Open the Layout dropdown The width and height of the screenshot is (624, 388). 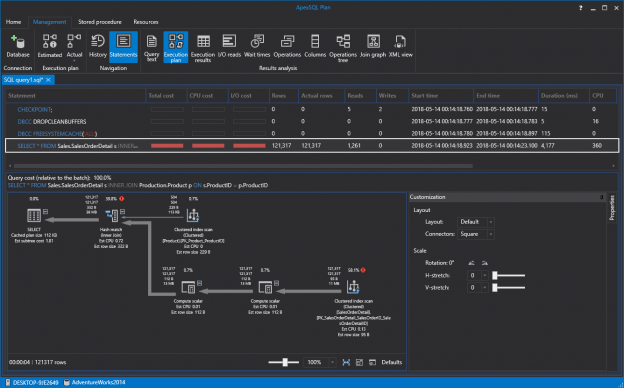coord(476,222)
